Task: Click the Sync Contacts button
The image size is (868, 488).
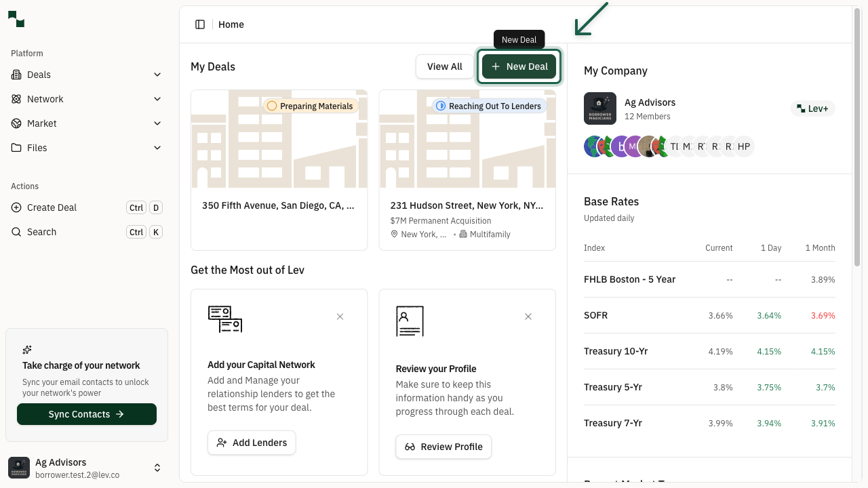Action: click(x=86, y=414)
